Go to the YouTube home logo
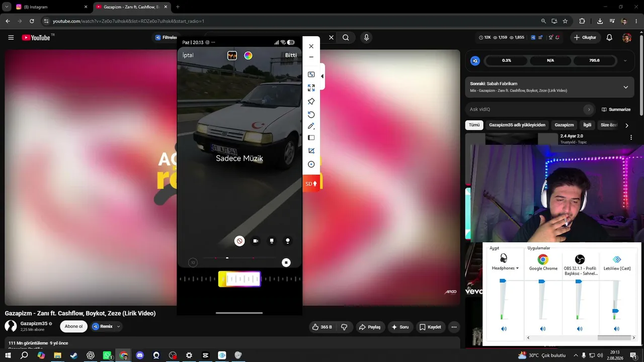 point(36,38)
